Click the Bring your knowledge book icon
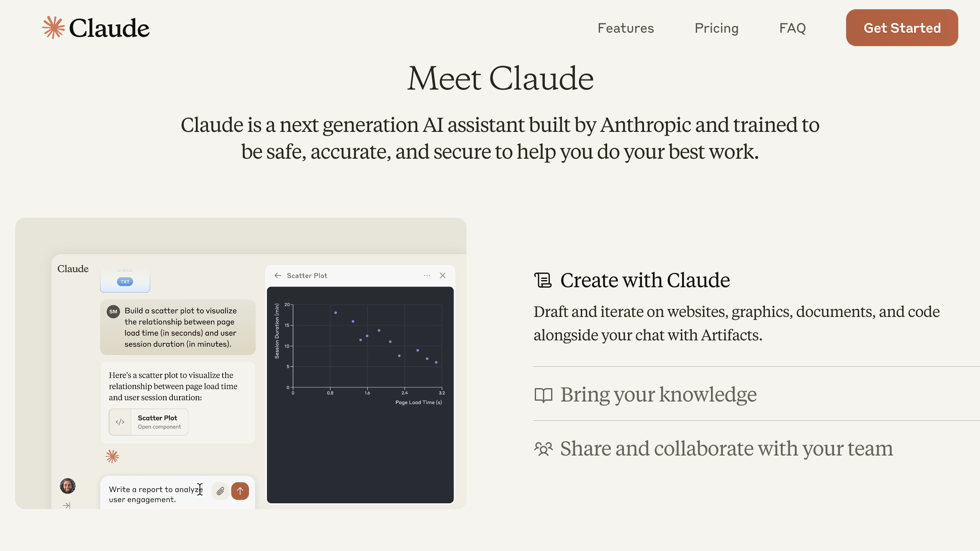Viewport: 980px width, 551px height. [542, 394]
